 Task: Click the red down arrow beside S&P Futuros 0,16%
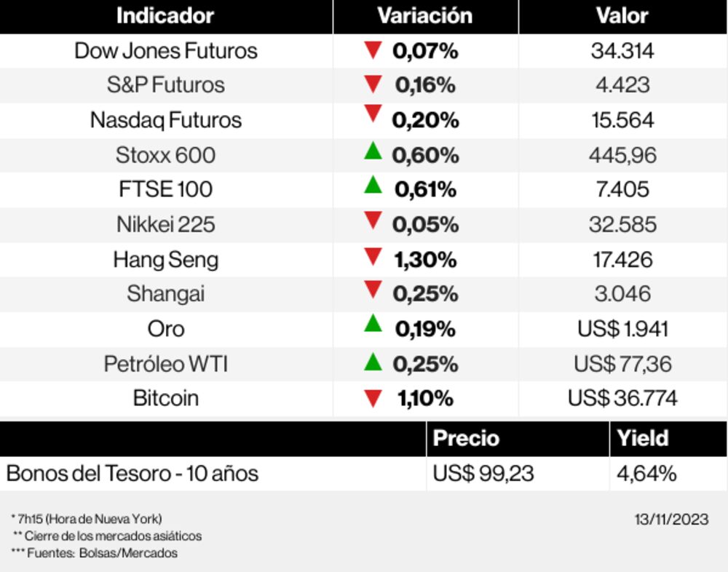(373, 84)
